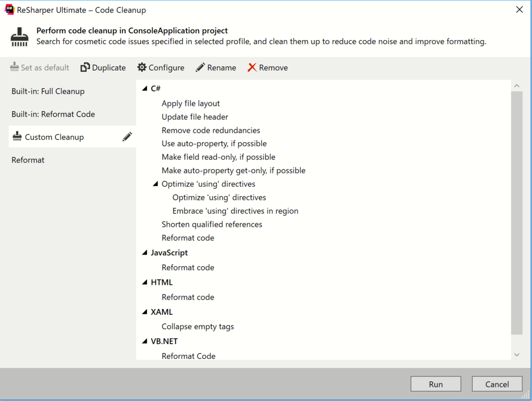Click the Set as default label
Viewport: 532px width, 401px height.
click(45, 68)
